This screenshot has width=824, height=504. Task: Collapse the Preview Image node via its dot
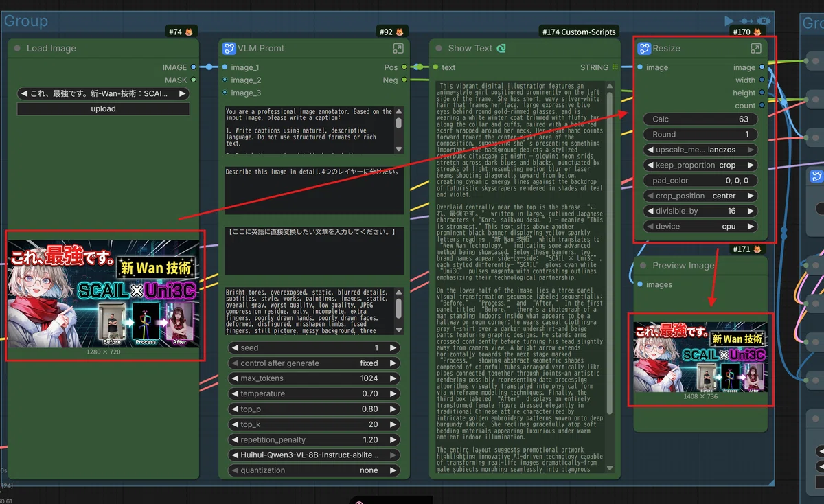[643, 266]
